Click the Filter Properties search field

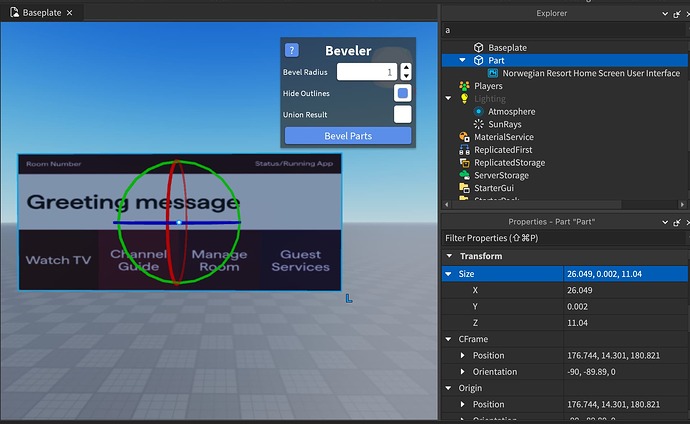pos(563,238)
